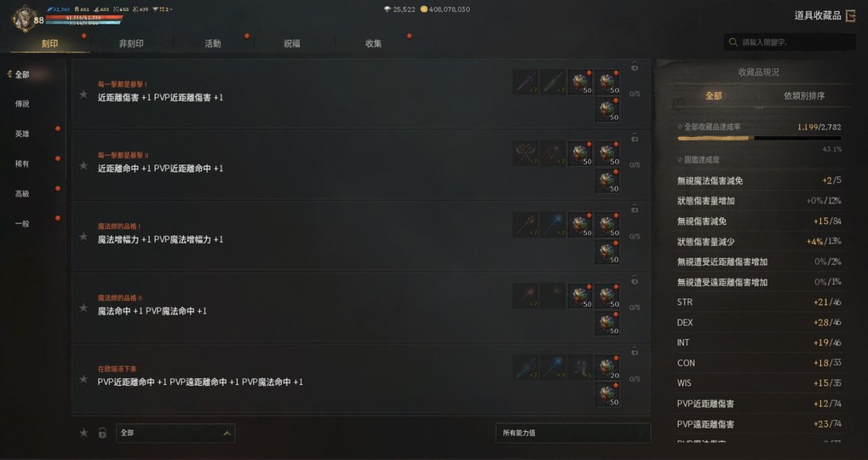Favorite the 每一擊都是暴擊 I collection star

pyautogui.click(x=83, y=94)
